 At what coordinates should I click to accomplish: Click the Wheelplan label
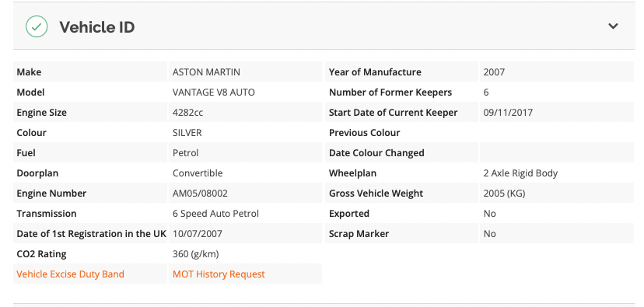click(x=352, y=173)
